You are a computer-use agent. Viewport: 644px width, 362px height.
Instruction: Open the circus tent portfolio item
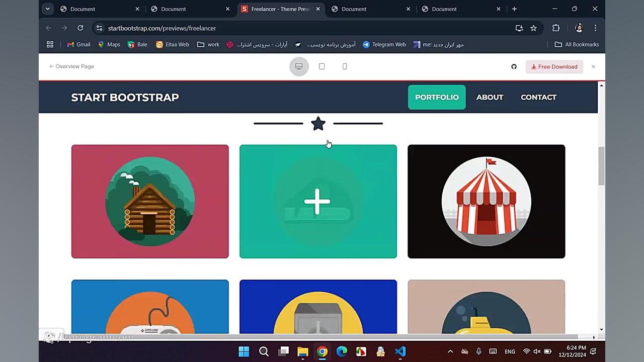(x=486, y=202)
